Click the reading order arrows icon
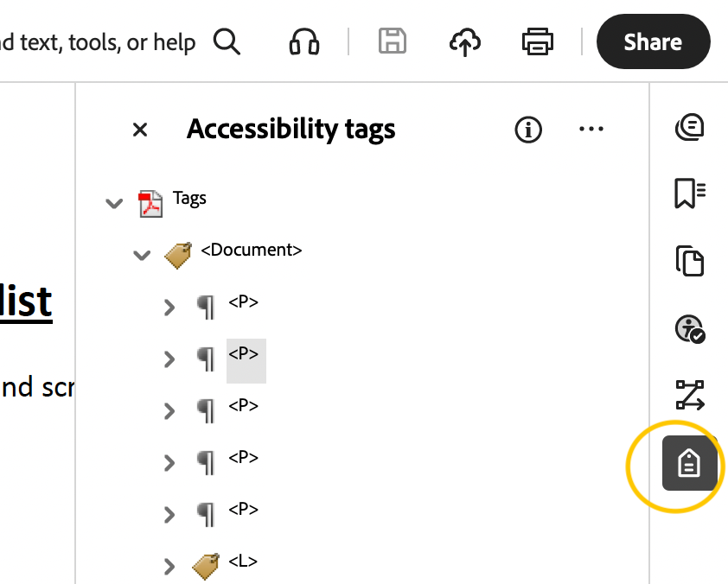 pyautogui.click(x=690, y=396)
